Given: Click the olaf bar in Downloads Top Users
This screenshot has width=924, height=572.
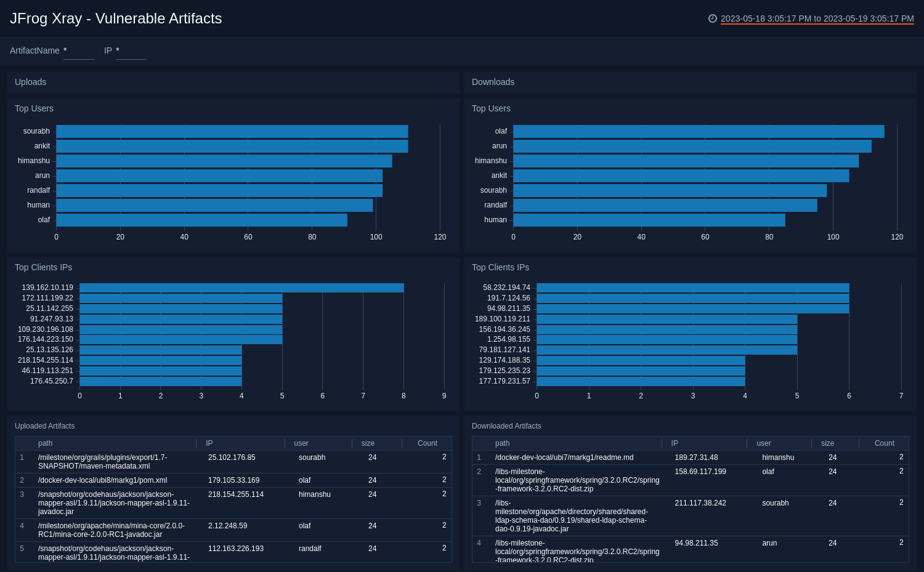Looking at the screenshot, I should click(x=698, y=131).
